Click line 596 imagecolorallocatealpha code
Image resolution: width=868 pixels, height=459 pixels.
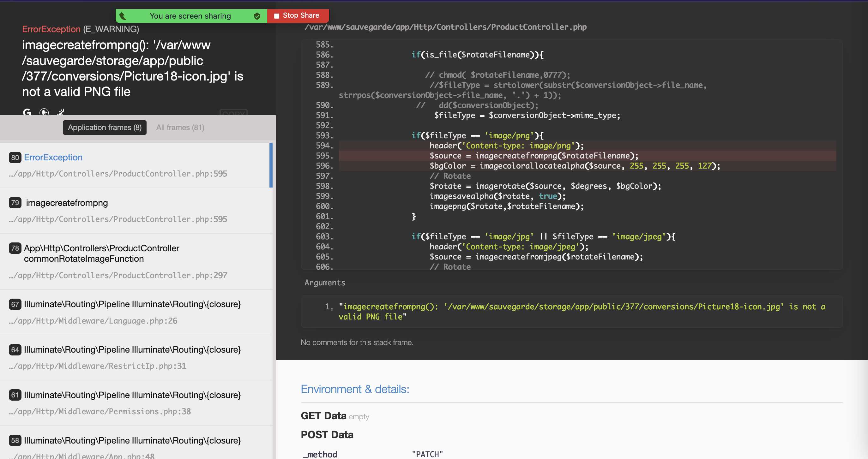click(x=587, y=166)
